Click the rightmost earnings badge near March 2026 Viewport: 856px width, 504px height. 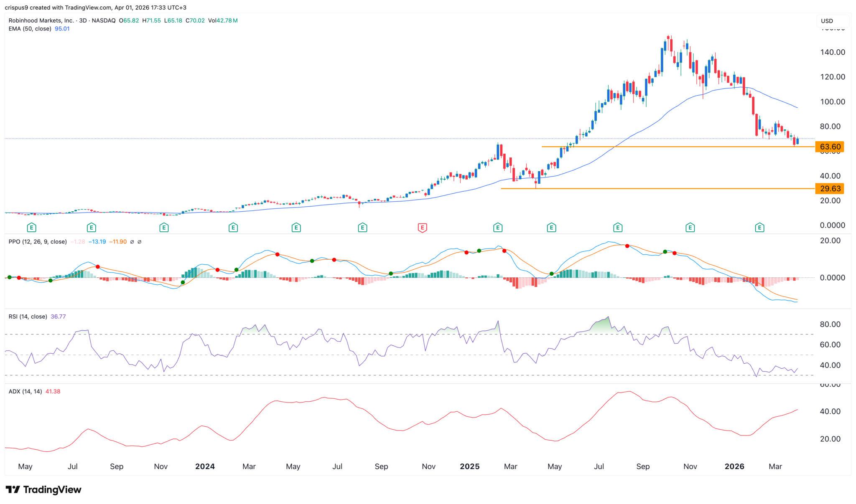pos(759,228)
